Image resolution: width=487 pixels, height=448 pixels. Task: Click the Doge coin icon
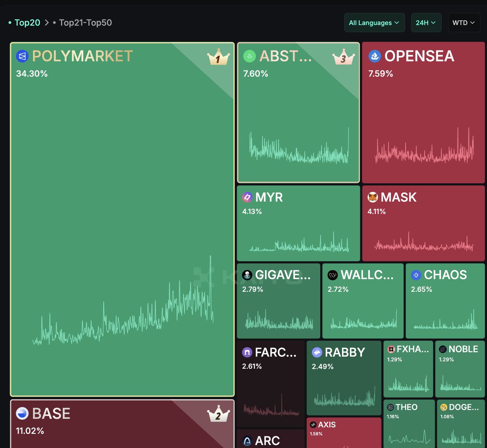(444, 407)
